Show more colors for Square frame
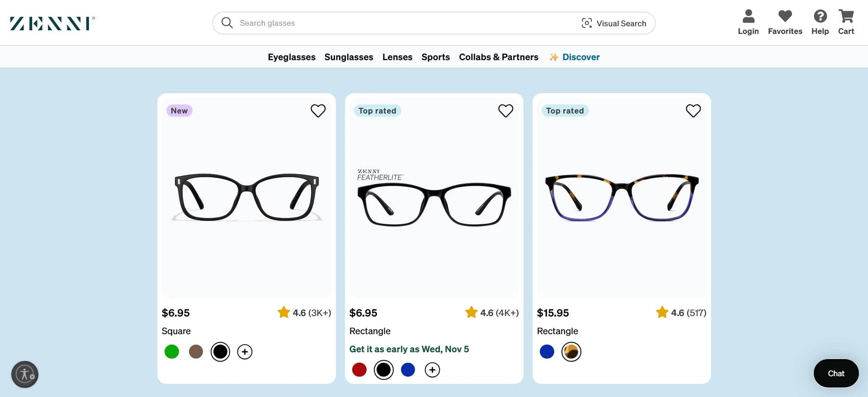Image resolution: width=868 pixels, height=397 pixels. [x=245, y=352]
